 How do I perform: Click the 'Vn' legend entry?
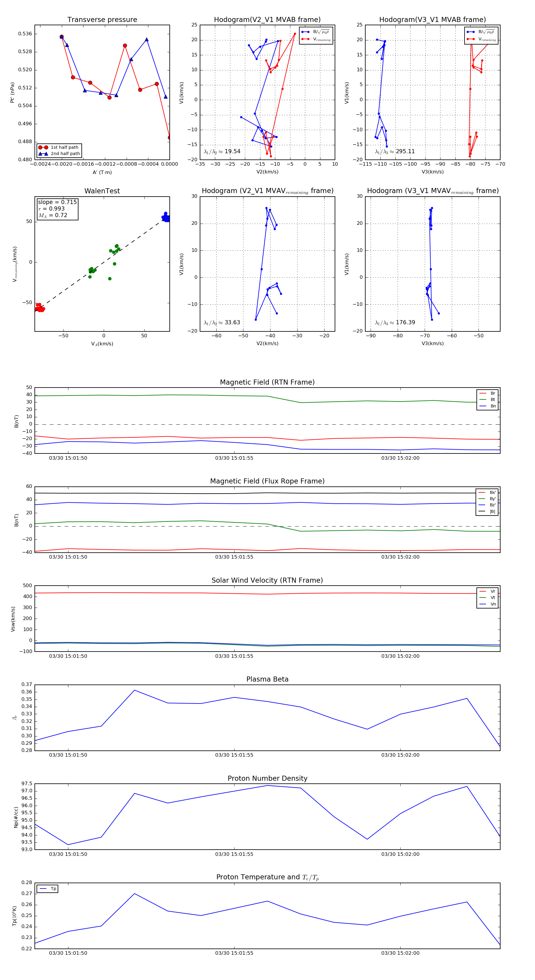(x=487, y=604)
